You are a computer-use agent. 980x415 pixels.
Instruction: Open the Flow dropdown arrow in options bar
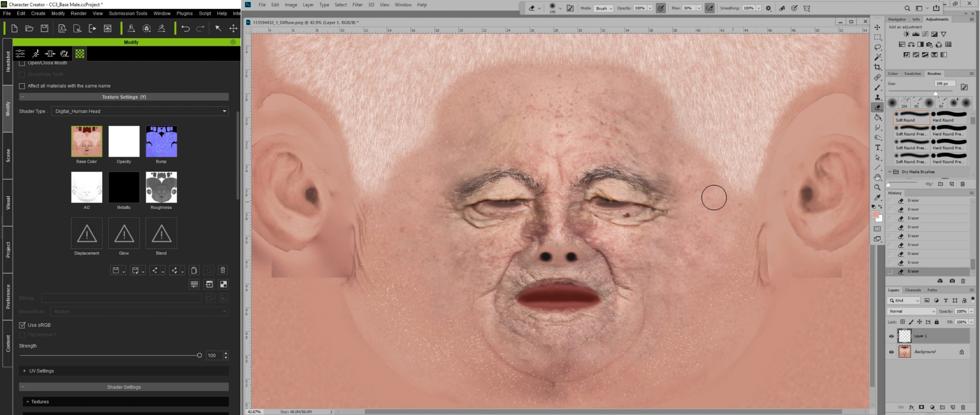(x=699, y=8)
